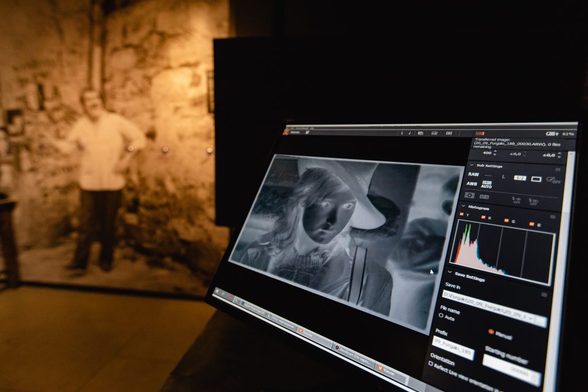Select the AWB white balance icon
The width and height of the screenshot is (588, 392).
pos(471,184)
